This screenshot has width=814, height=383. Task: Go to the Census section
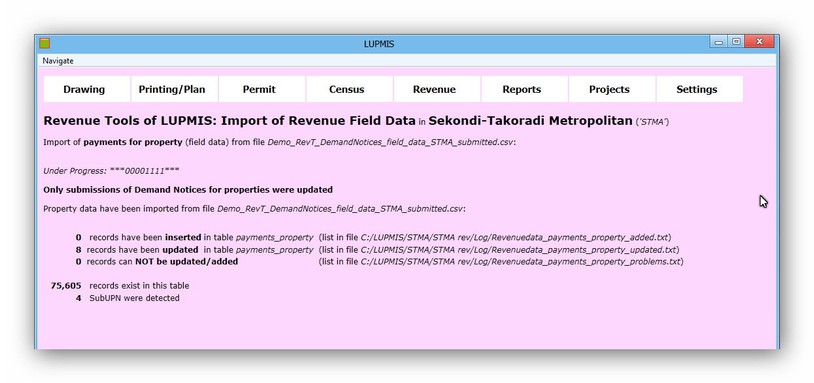pyautogui.click(x=349, y=89)
